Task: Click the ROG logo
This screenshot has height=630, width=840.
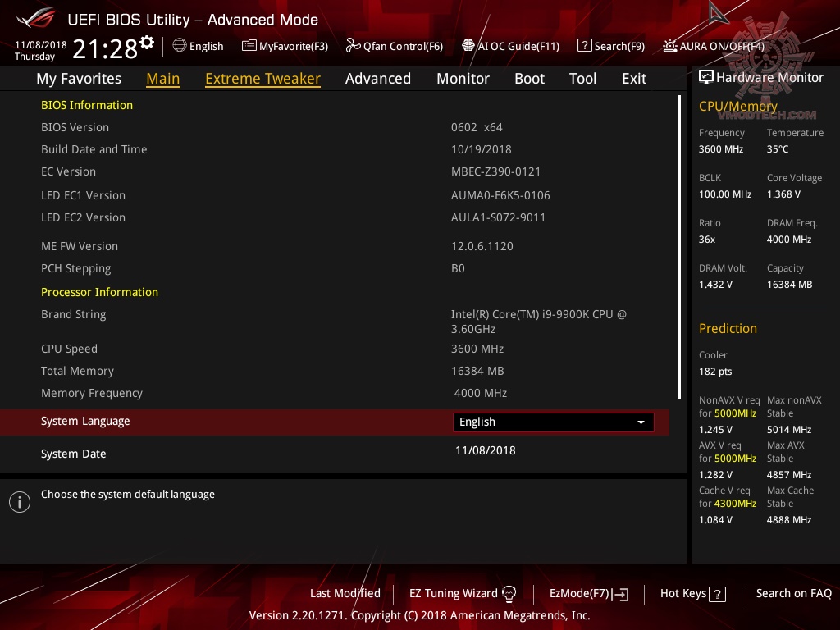Action: coord(36,18)
